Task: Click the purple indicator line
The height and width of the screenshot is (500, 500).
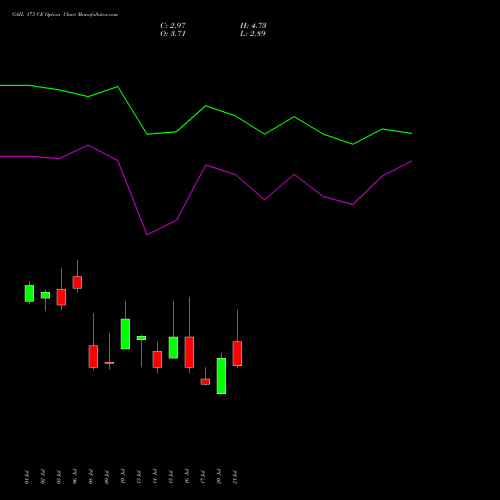Action: pyautogui.click(x=206, y=165)
